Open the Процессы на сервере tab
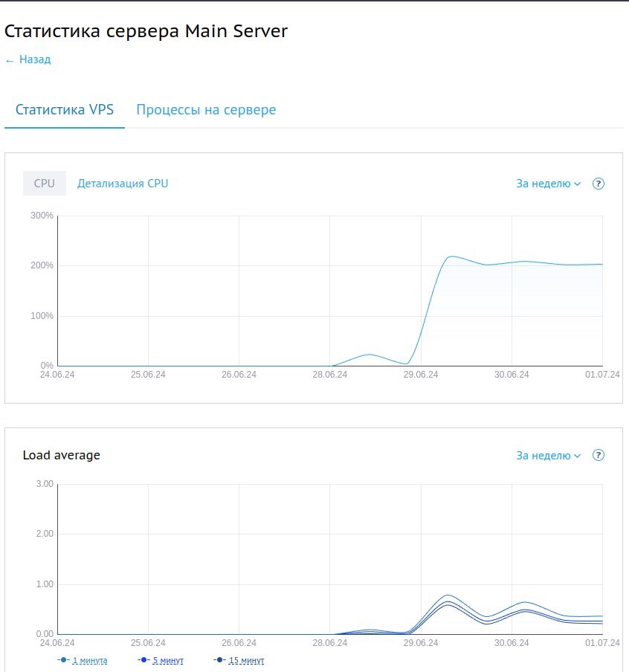 [x=206, y=110]
